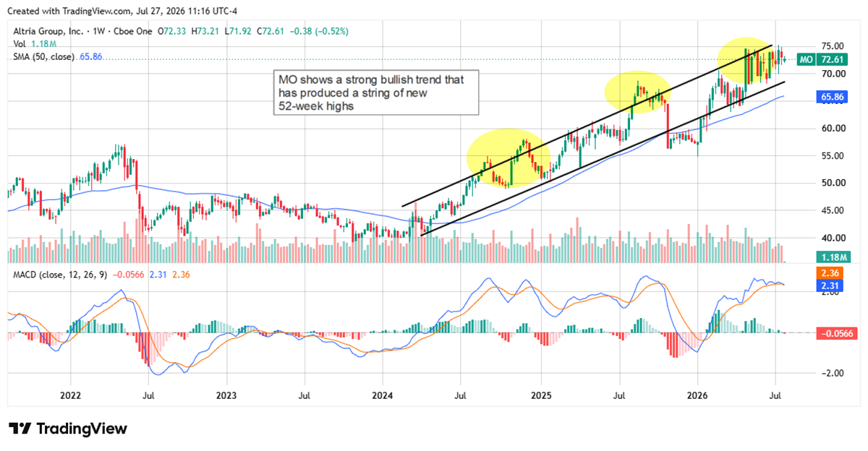The width and height of the screenshot is (868, 451).
Task: Click the 2025 year label on time axis
Action: pyautogui.click(x=540, y=396)
